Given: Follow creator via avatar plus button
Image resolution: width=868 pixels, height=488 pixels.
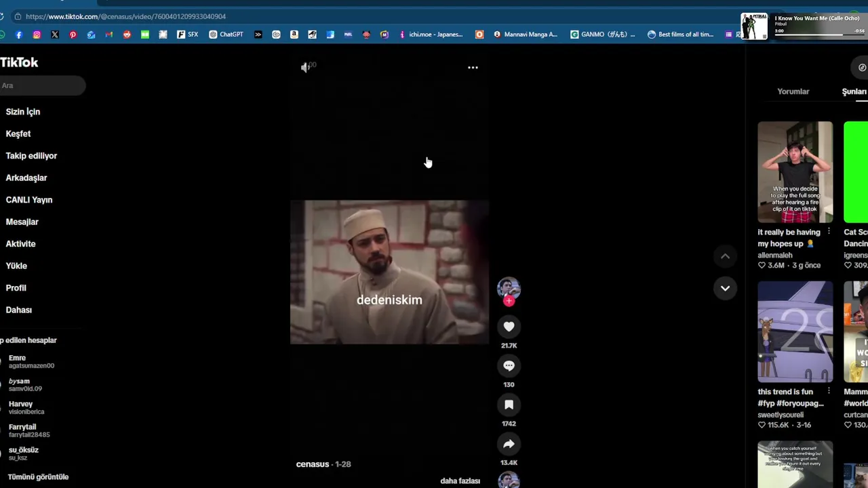Looking at the screenshot, I should [509, 302].
